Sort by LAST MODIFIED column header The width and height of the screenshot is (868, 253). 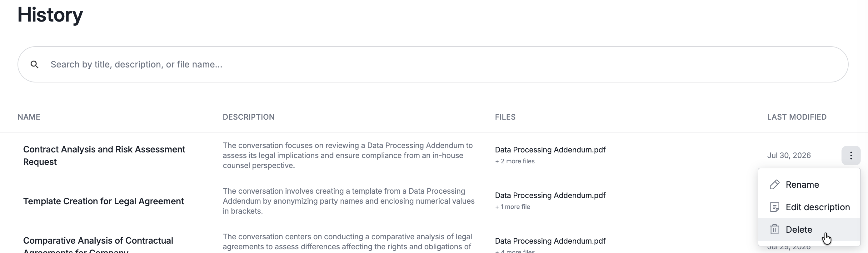click(x=796, y=117)
